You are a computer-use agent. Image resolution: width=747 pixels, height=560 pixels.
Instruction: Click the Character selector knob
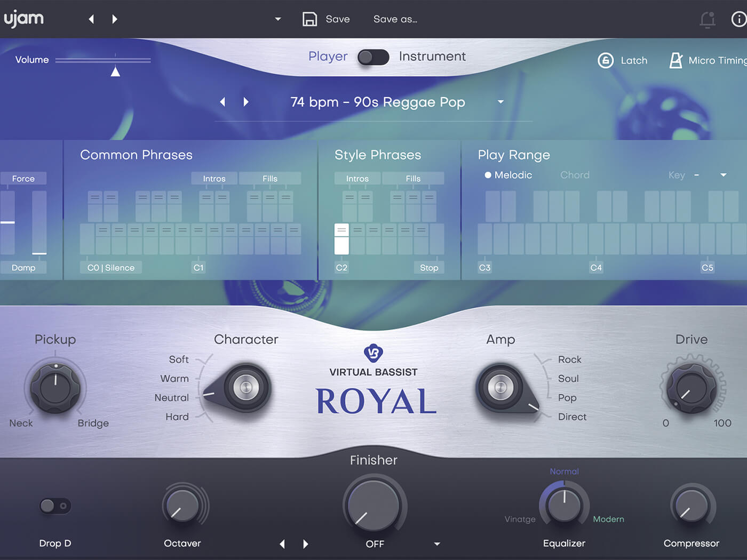(x=245, y=387)
